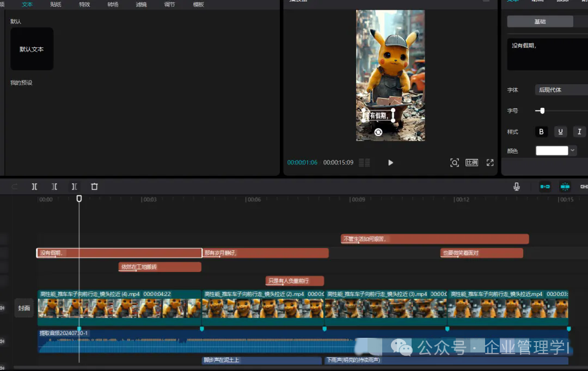588x371 pixels.
Task: Click the current timecode 00:00:01:06
Action: [x=302, y=163]
